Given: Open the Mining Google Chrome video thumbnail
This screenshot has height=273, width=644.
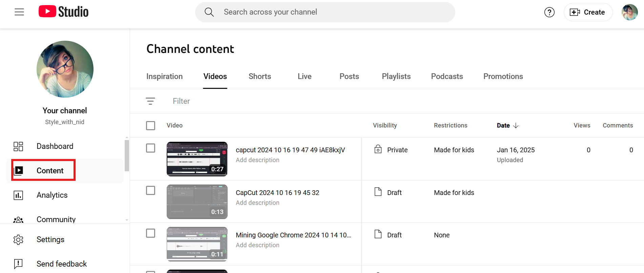Looking at the screenshot, I should point(197,244).
